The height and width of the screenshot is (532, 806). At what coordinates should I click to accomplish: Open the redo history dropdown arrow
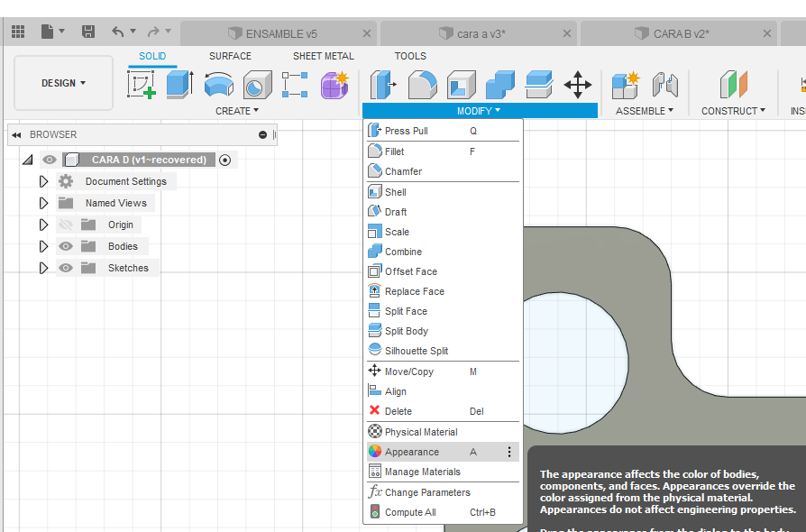168,32
